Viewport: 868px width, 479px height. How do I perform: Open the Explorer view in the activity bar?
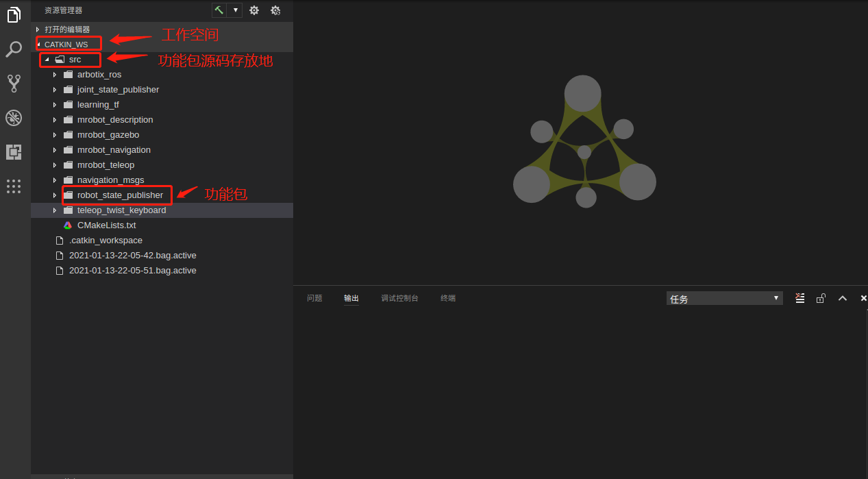[x=14, y=14]
